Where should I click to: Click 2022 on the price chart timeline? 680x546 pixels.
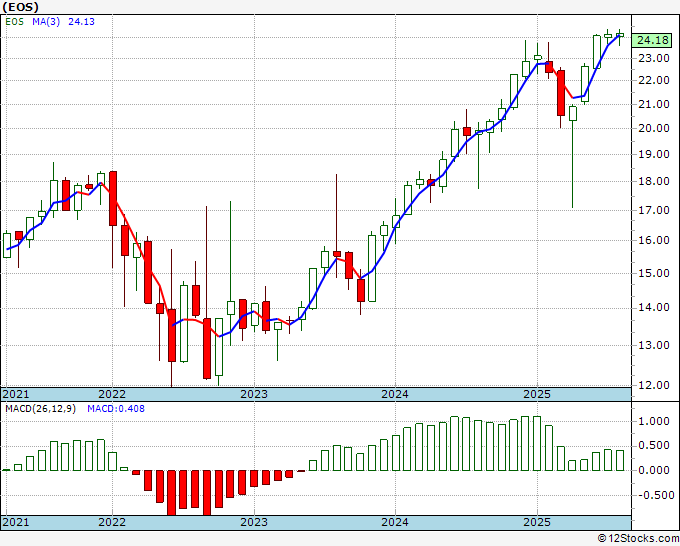(x=112, y=394)
